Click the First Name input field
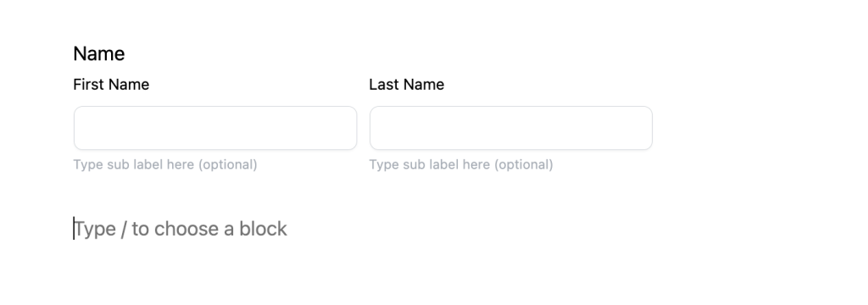 (215, 128)
